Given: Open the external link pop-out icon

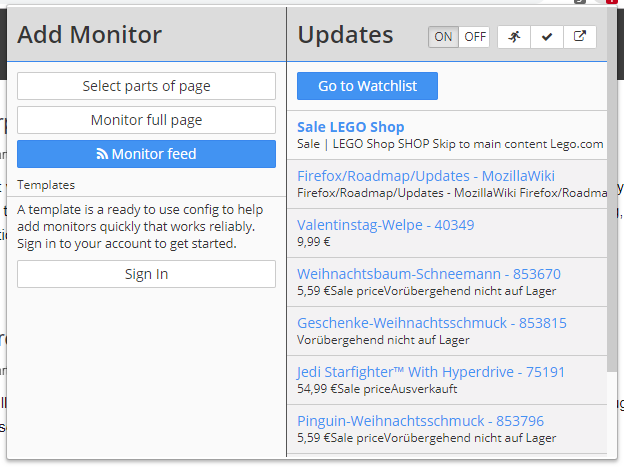Looking at the screenshot, I should click(580, 37).
